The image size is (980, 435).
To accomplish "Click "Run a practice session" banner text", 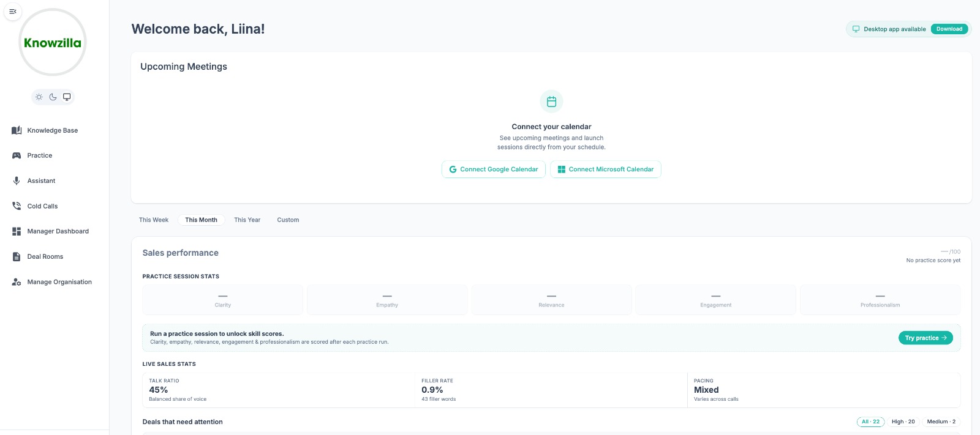I will 217,334.
